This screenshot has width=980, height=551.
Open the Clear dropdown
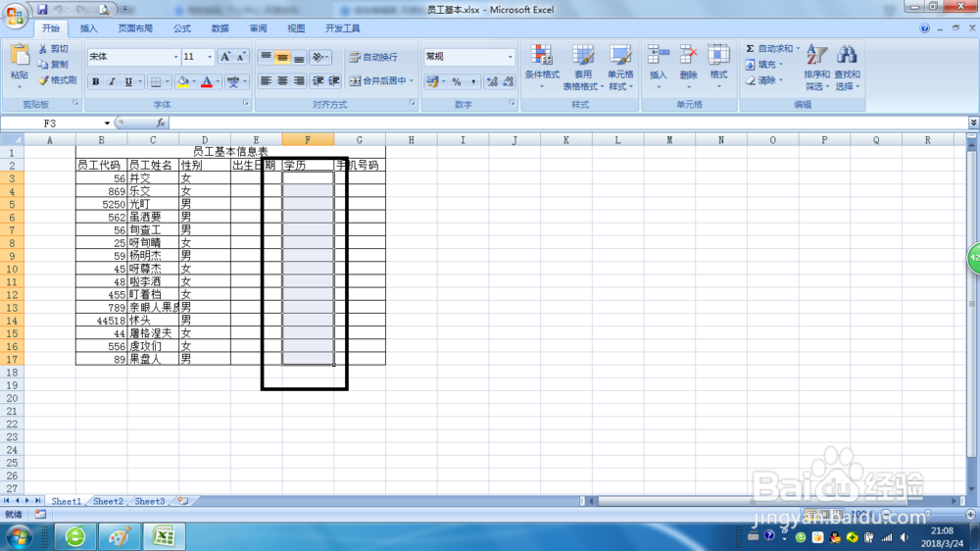click(x=763, y=80)
